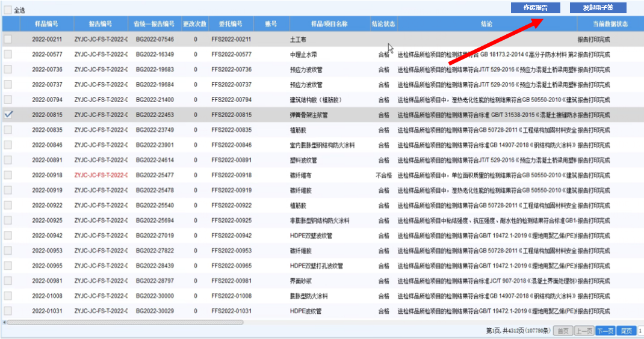Click the 首页 first page button
644x339 pixels.
[x=562, y=331]
